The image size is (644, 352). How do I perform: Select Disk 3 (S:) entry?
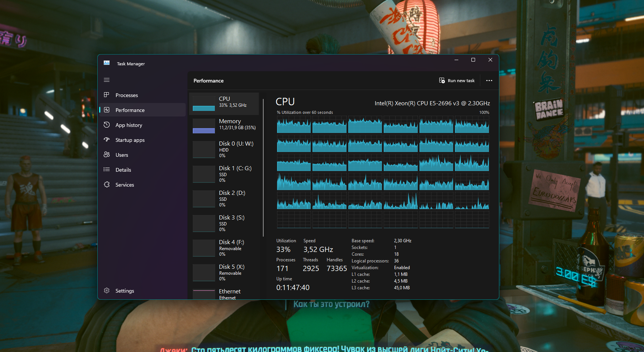point(224,223)
